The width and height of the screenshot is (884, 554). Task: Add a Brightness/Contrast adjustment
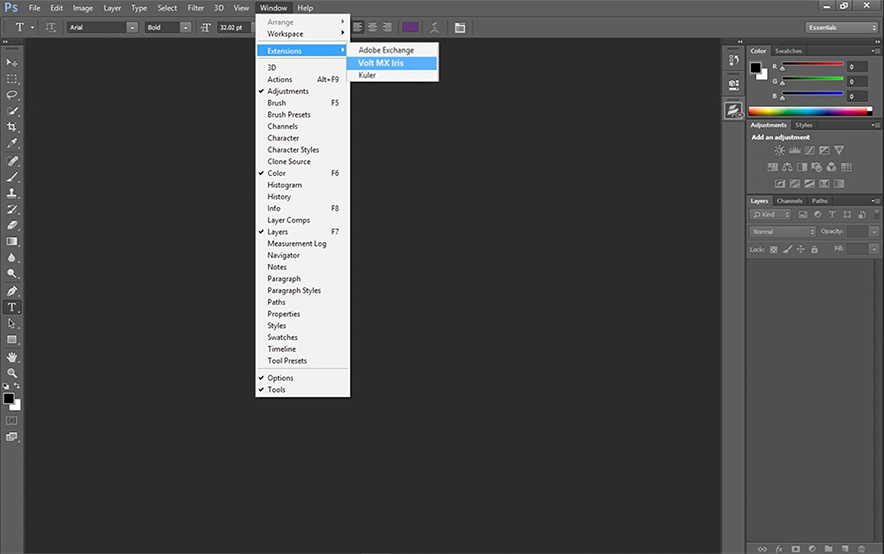click(780, 150)
